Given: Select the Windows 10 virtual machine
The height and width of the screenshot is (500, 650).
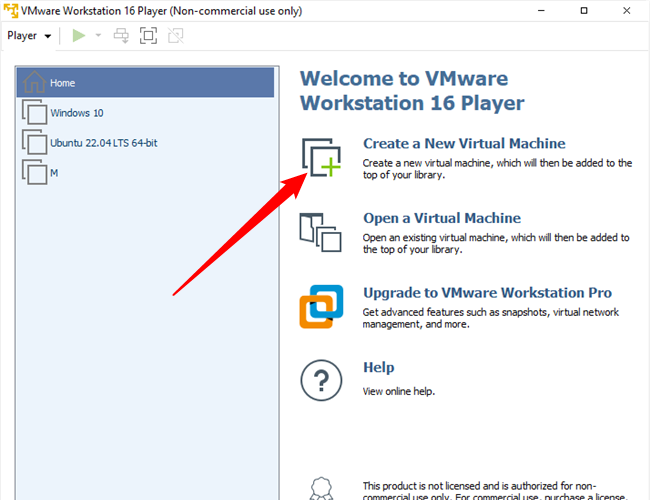Looking at the screenshot, I should pos(145,112).
